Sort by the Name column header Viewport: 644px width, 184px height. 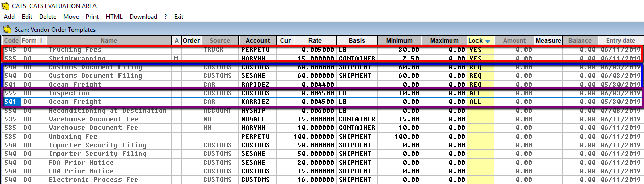tap(109, 41)
